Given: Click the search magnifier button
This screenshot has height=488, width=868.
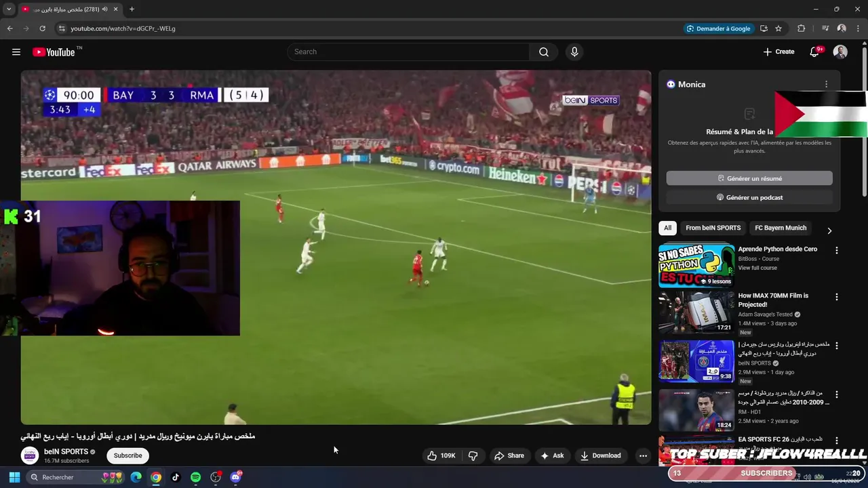Looking at the screenshot, I should click(x=544, y=52).
